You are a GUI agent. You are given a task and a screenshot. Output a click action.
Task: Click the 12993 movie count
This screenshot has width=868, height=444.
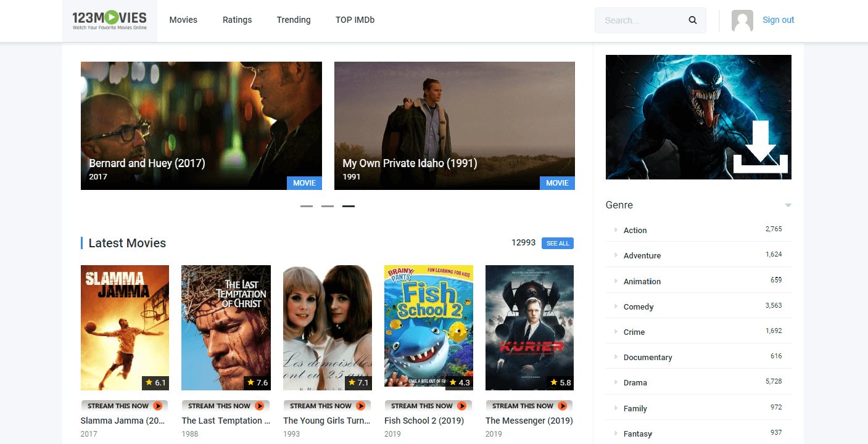(524, 242)
